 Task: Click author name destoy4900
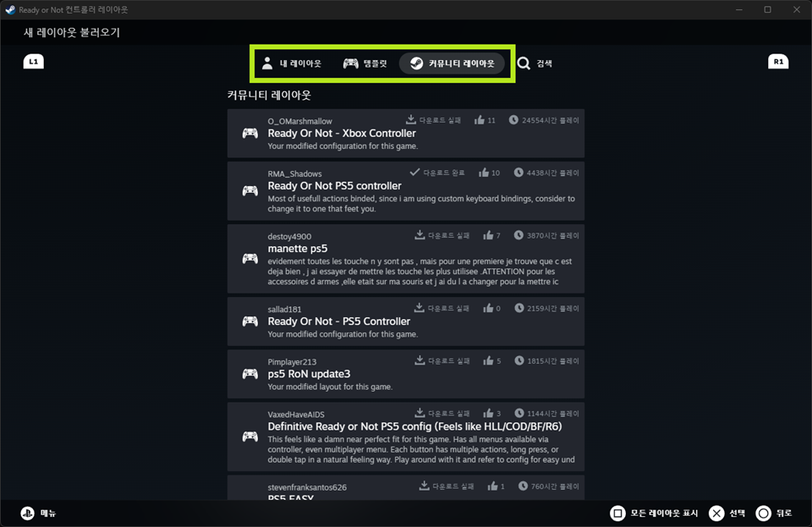coord(289,236)
